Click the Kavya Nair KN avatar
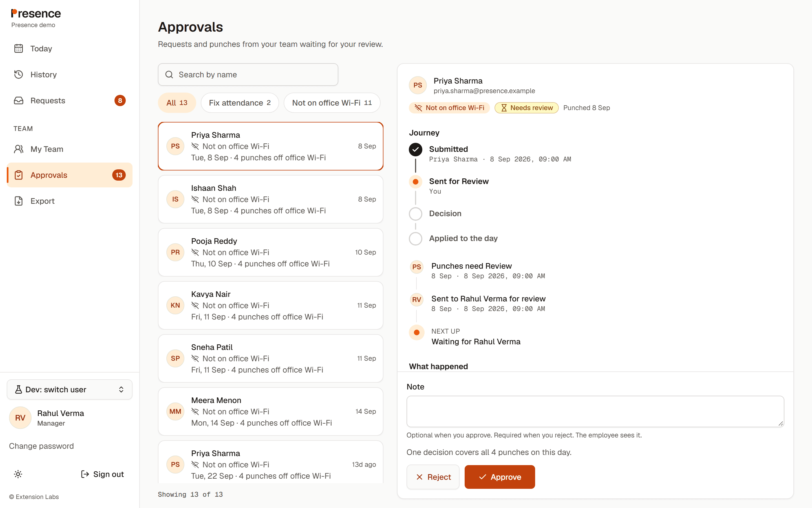812x508 pixels. click(x=175, y=305)
